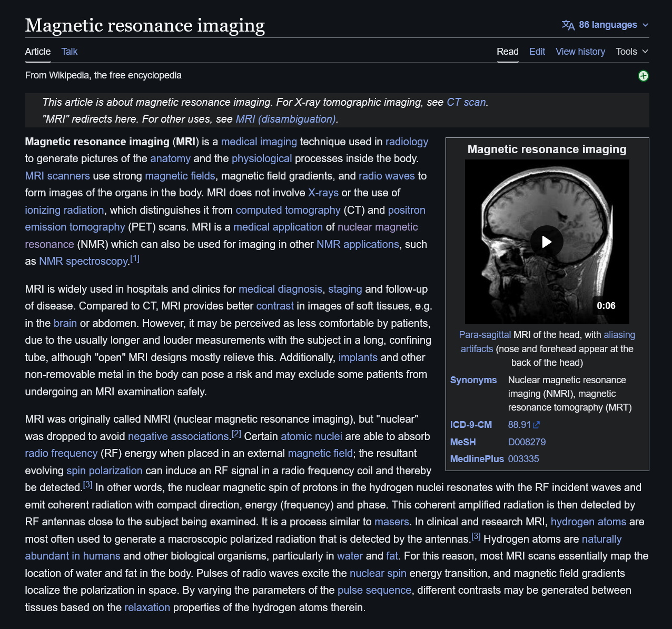This screenshot has height=629, width=672.
Task: Open the physiological link
Action: (262, 158)
